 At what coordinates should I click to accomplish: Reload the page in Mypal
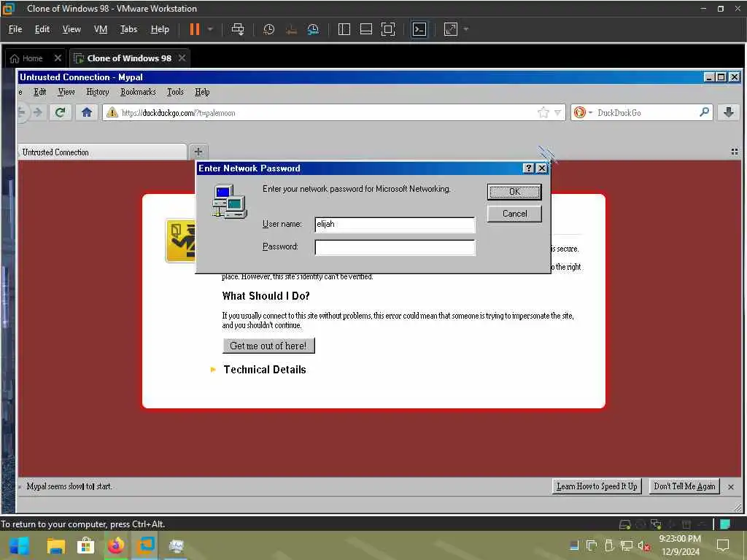pyautogui.click(x=60, y=112)
